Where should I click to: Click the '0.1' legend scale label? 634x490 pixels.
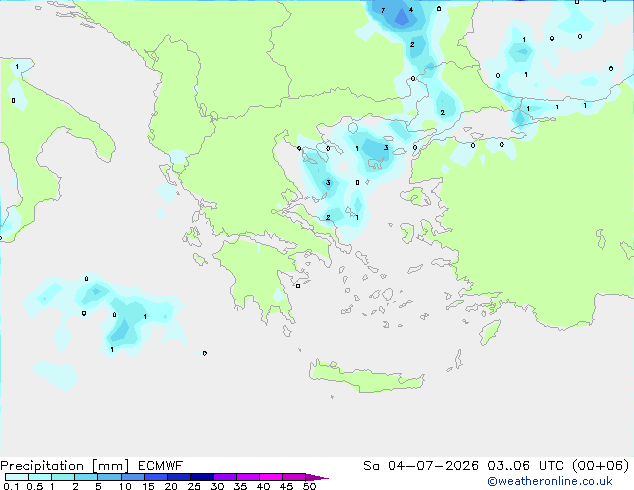tap(11, 486)
